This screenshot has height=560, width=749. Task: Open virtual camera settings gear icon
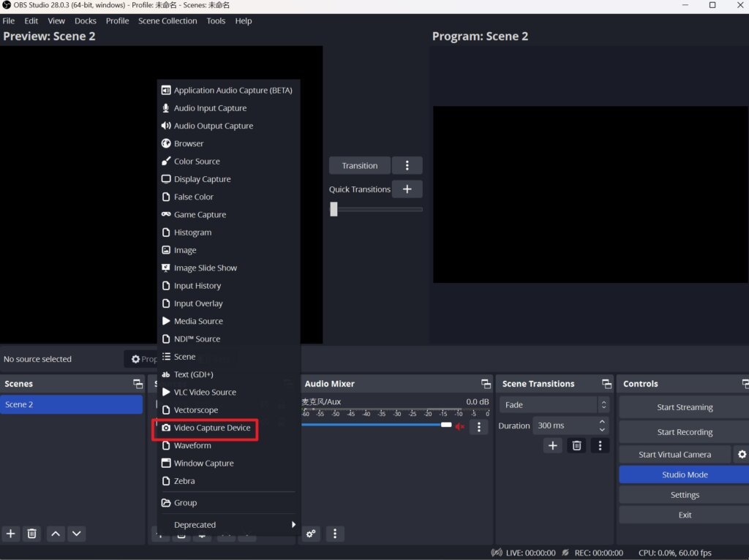pos(742,455)
